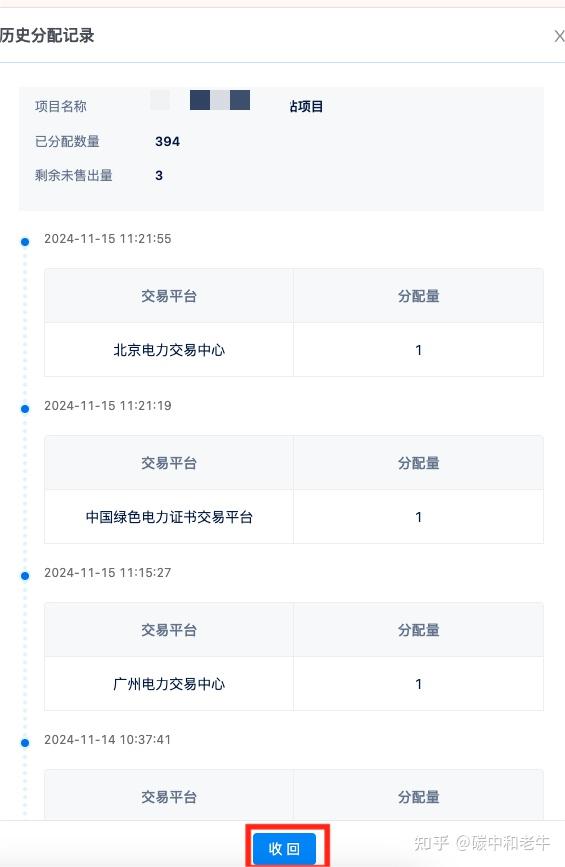565x867 pixels.
Task: Click the 北京电力交易中心 cell
Action: (169, 350)
